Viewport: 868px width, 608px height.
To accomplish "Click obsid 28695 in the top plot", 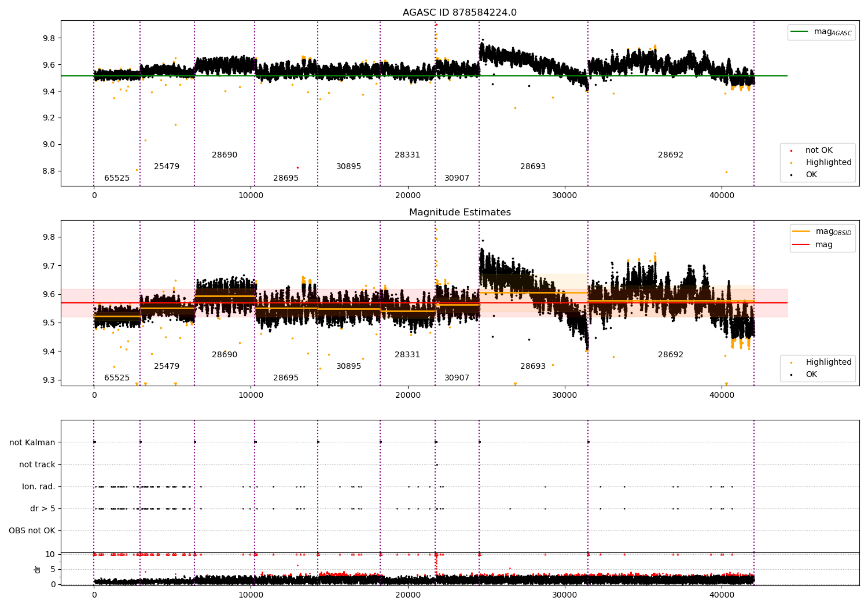I will pyautogui.click(x=286, y=178).
